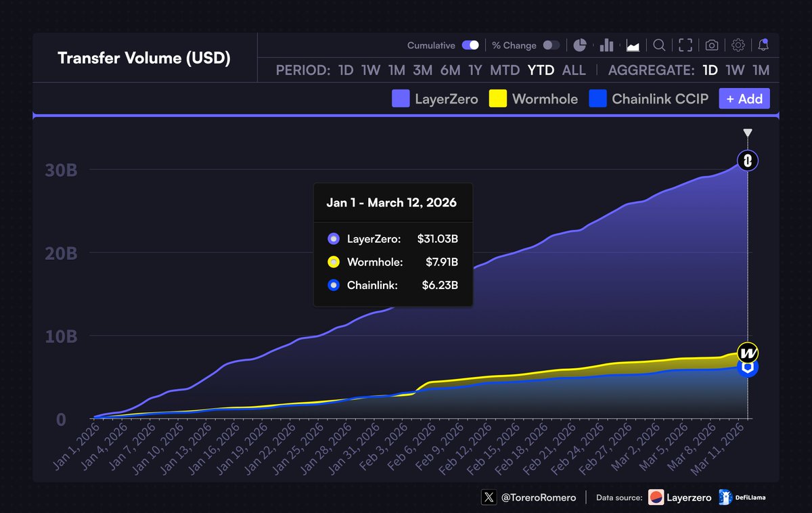Click the tooltip LayerZero purple dot

pos(333,239)
